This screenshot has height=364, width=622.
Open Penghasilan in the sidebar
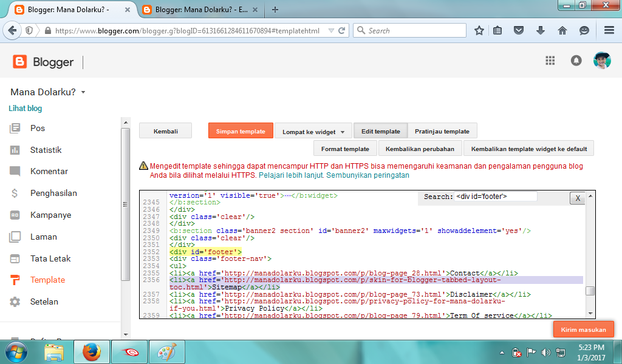[x=53, y=193]
